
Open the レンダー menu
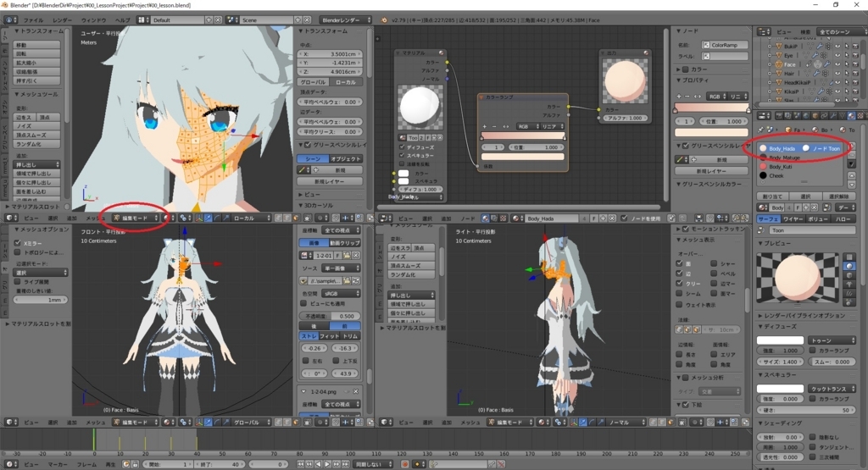[62, 20]
